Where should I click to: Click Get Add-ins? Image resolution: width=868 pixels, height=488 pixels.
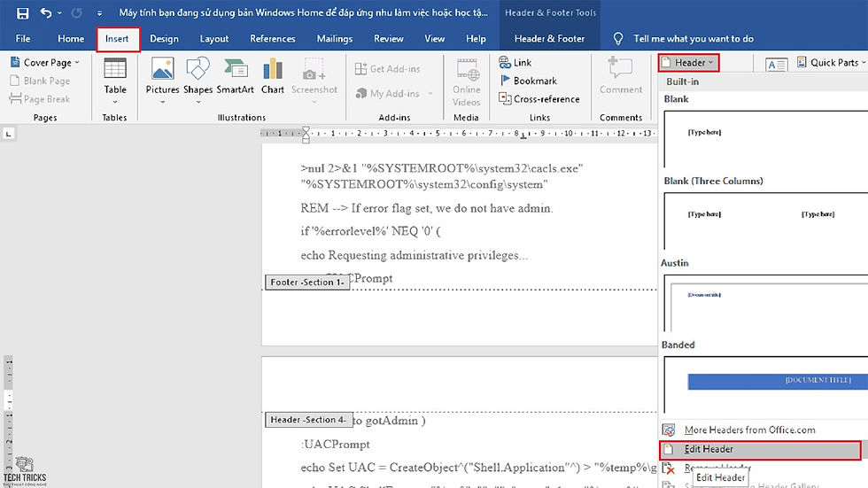[388, 68]
